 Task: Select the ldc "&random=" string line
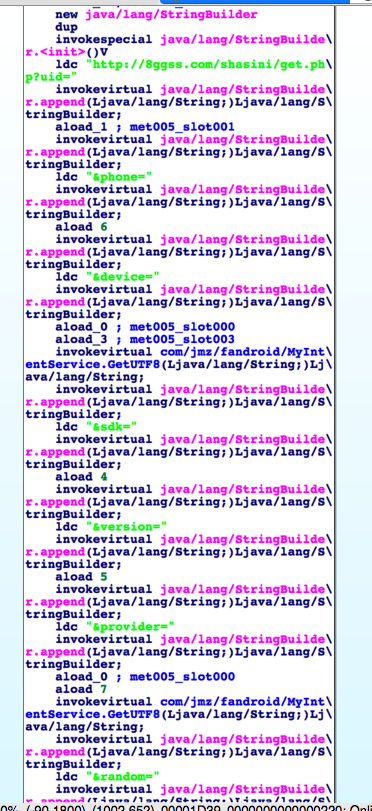(108, 776)
